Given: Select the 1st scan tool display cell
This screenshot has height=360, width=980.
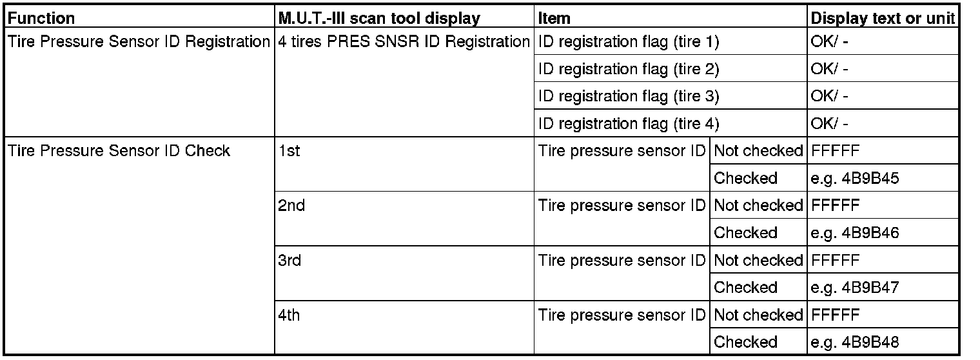Looking at the screenshot, I should [x=285, y=151].
